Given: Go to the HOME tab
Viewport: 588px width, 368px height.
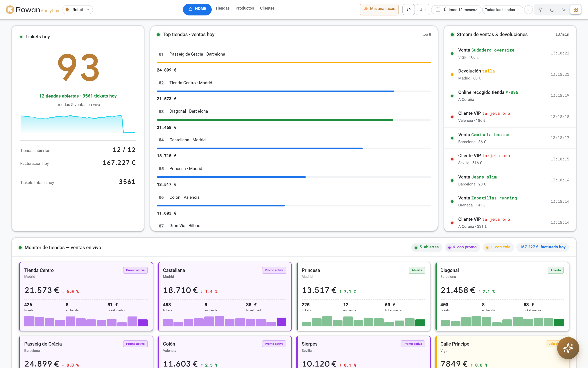Looking at the screenshot, I should (197, 9).
